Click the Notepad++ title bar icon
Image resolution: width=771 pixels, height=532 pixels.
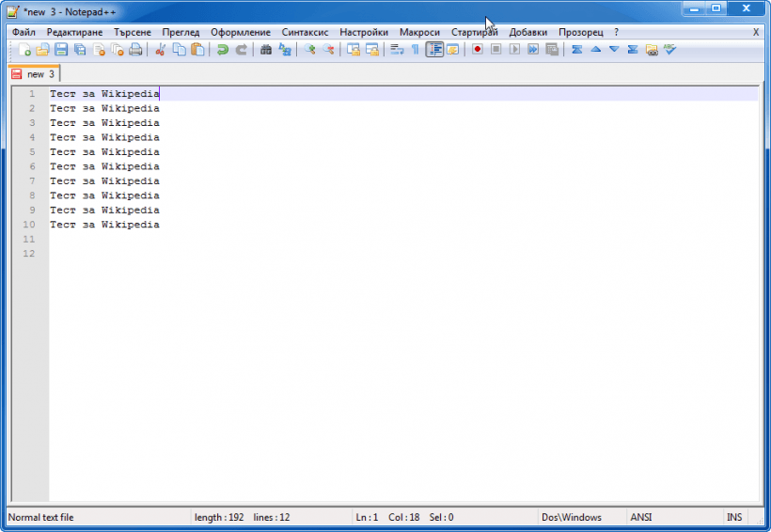point(13,11)
